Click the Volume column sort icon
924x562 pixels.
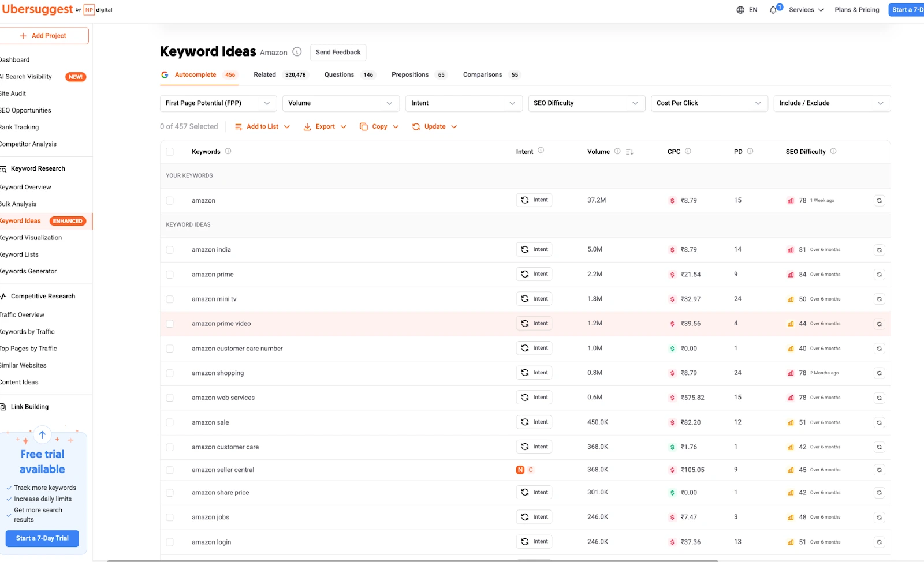click(x=629, y=152)
